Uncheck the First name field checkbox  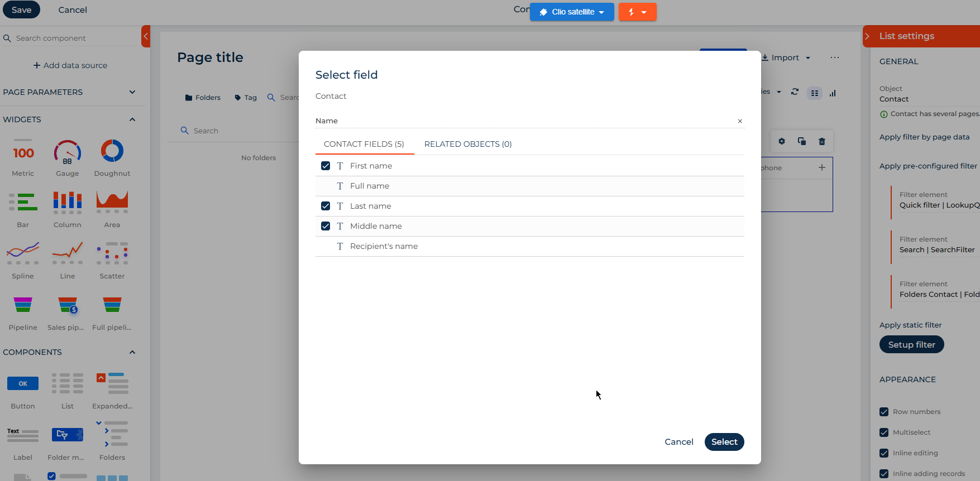[326, 166]
